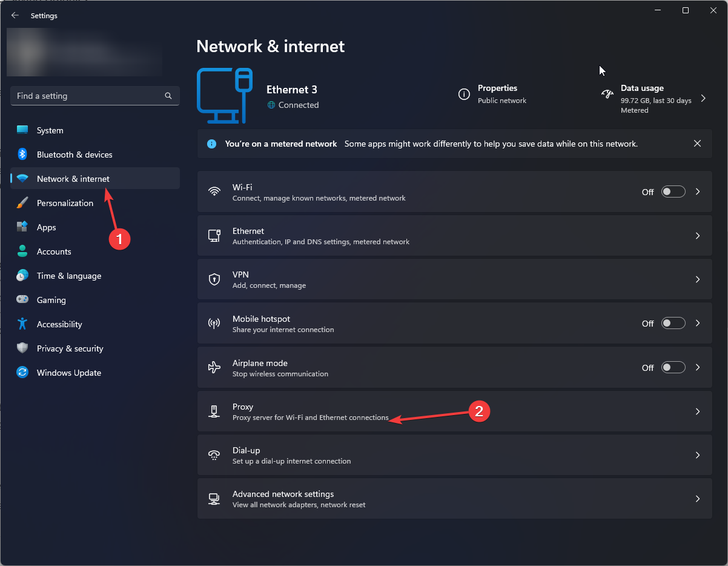
Task: Click the Airplane mode plane icon
Action: pos(214,368)
